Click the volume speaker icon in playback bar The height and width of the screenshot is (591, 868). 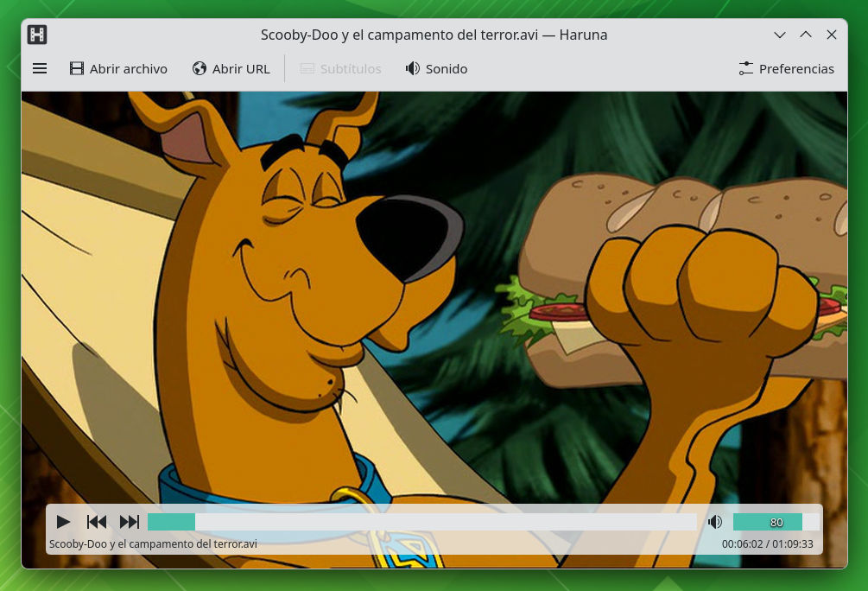pyautogui.click(x=715, y=522)
